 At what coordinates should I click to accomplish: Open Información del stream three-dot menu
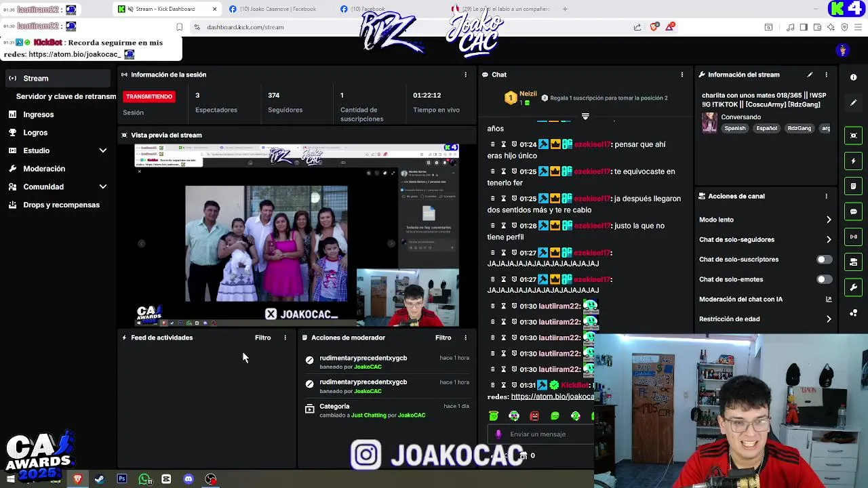[826, 75]
